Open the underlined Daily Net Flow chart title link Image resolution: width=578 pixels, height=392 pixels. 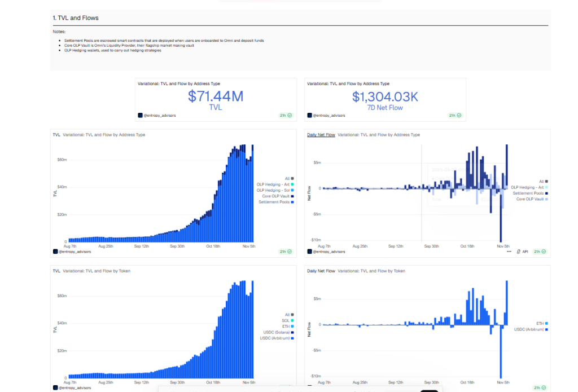coord(321,135)
